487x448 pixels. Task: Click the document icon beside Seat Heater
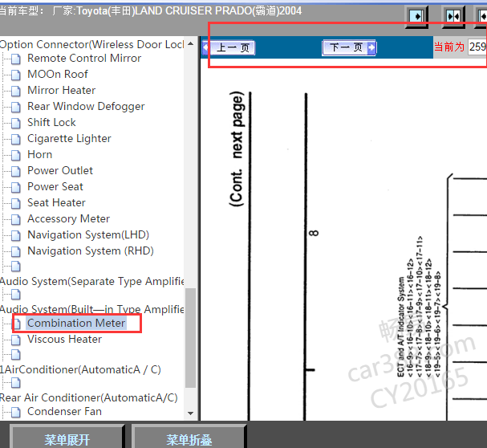click(16, 203)
